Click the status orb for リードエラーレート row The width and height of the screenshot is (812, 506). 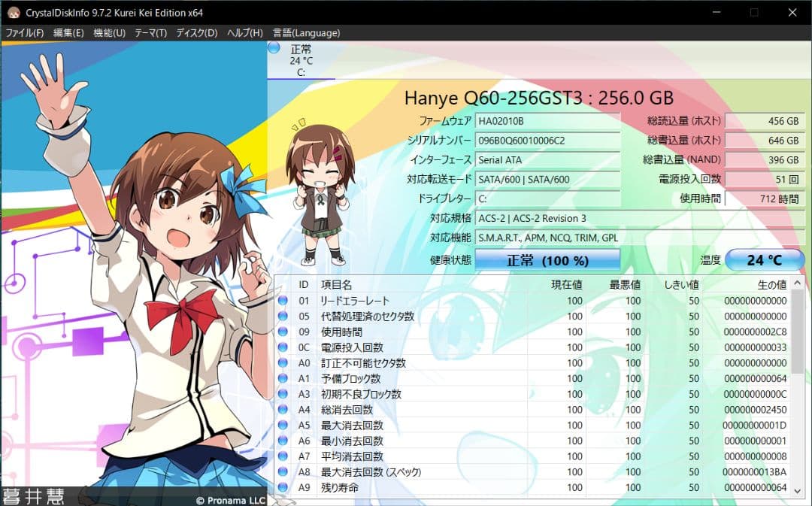coord(283,301)
